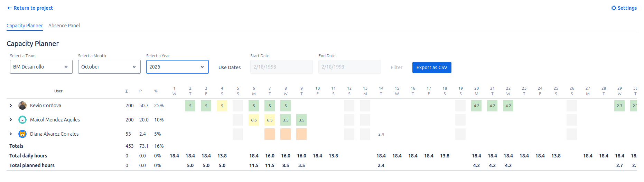This screenshot has width=644, height=182.
Task: Click Diana's orange cell on day 7
Action: (x=270, y=134)
